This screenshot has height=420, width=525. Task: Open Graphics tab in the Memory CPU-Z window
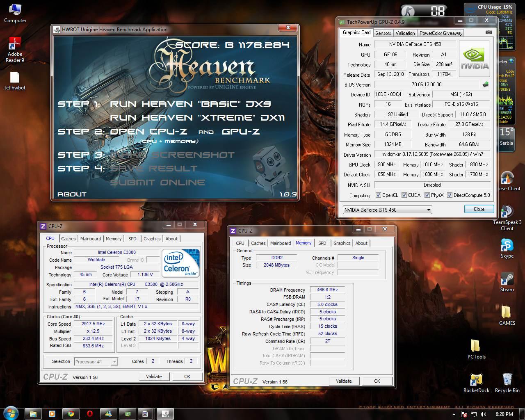[x=342, y=243]
